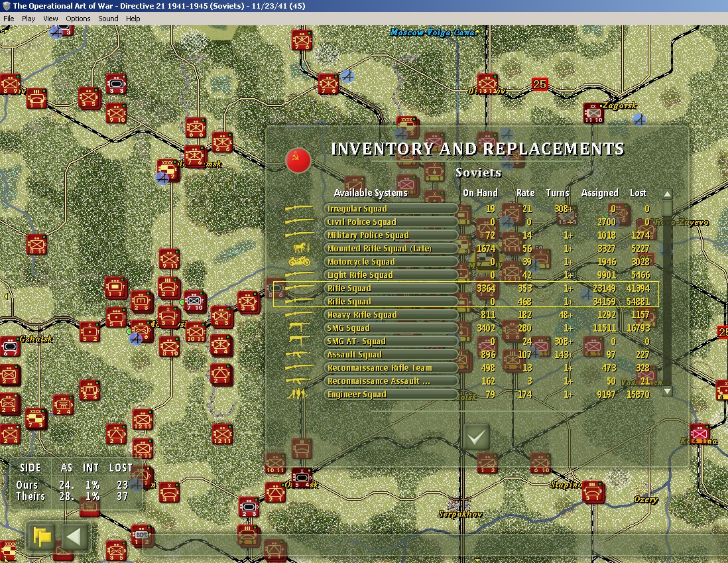Click the Moscow-Volga Canal map label
The height and width of the screenshot is (563, 728).
tap(434, 32)
